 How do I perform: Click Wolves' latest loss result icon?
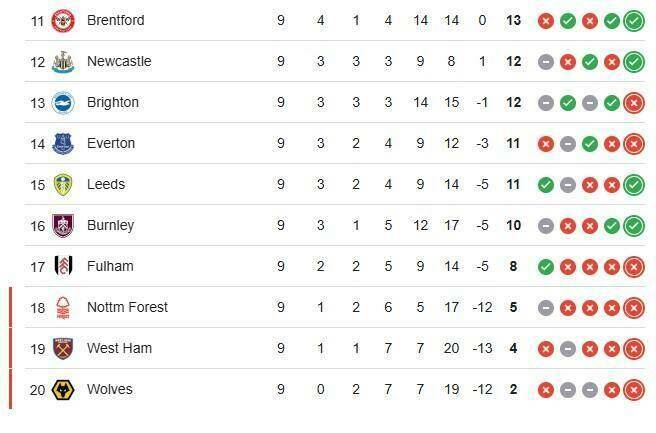tap(633, 389)
